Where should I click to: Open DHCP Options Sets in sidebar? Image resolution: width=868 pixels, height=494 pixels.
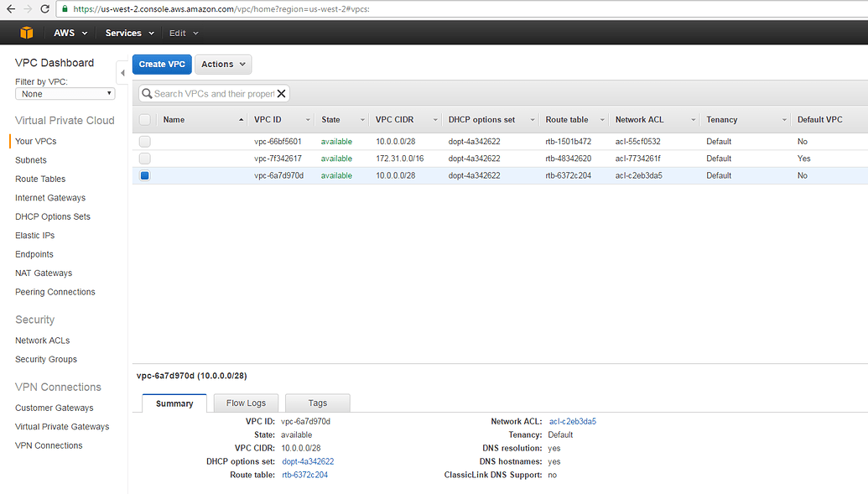pos(53,216)
